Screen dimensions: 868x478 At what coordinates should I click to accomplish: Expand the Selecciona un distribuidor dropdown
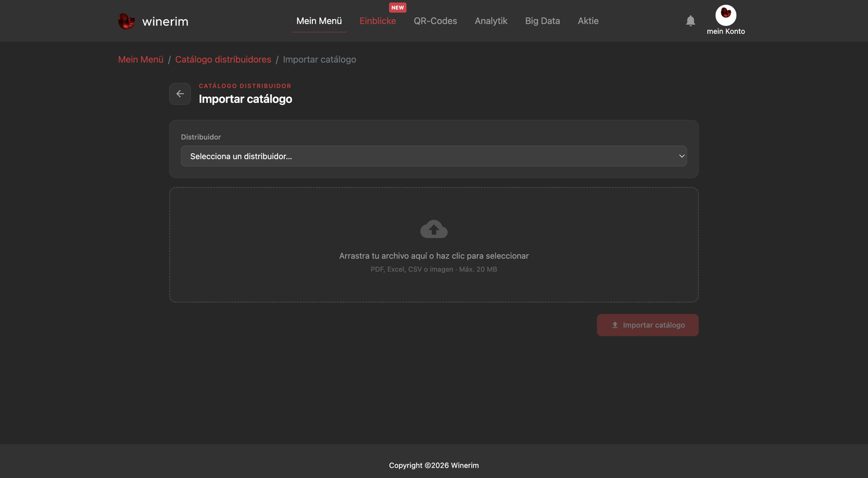(x=434, y=156)
